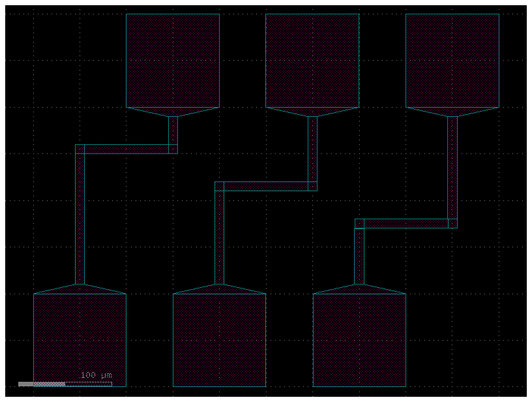The image size is (532, 402).
Task: Select the horizontal segment of the rightmost trace
Action: pos(404,223)
